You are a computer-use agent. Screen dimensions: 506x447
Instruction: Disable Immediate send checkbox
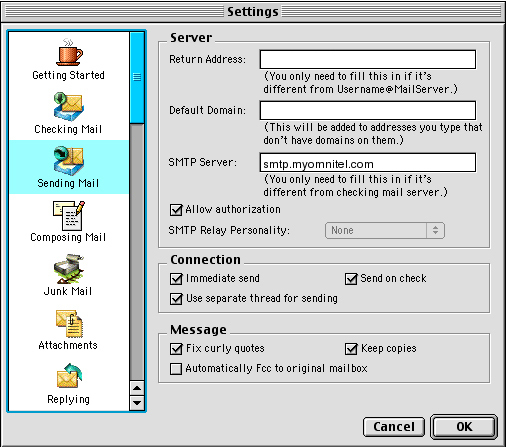[176, 279]
